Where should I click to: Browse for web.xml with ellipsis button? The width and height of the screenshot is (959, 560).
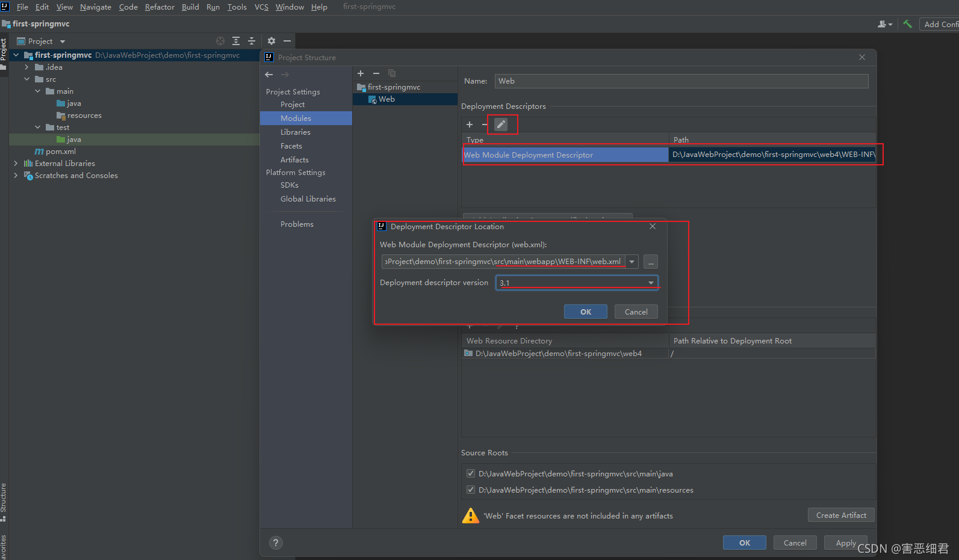651,262
